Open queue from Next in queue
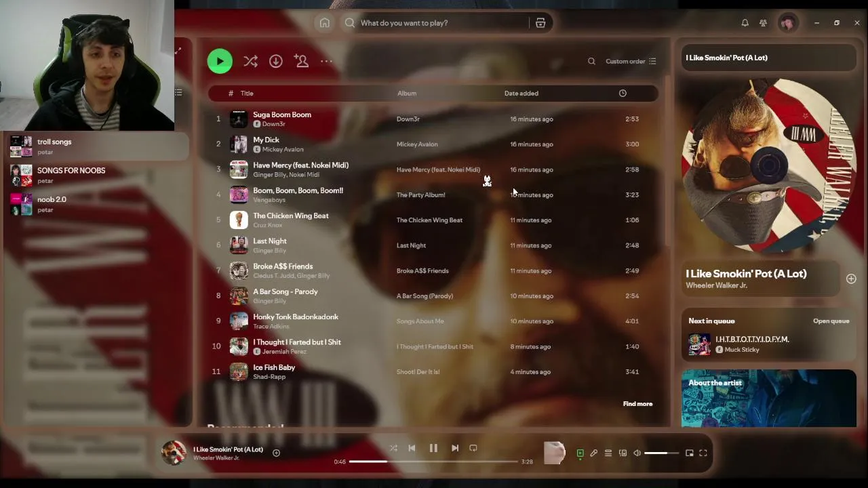The image size is (868, 488). point(831,321)
